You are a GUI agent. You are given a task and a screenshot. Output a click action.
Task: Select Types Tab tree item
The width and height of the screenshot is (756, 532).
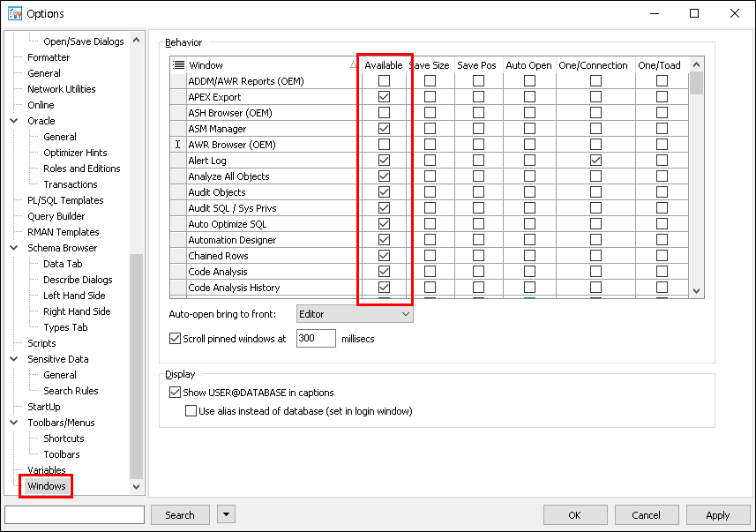[65, 327]
